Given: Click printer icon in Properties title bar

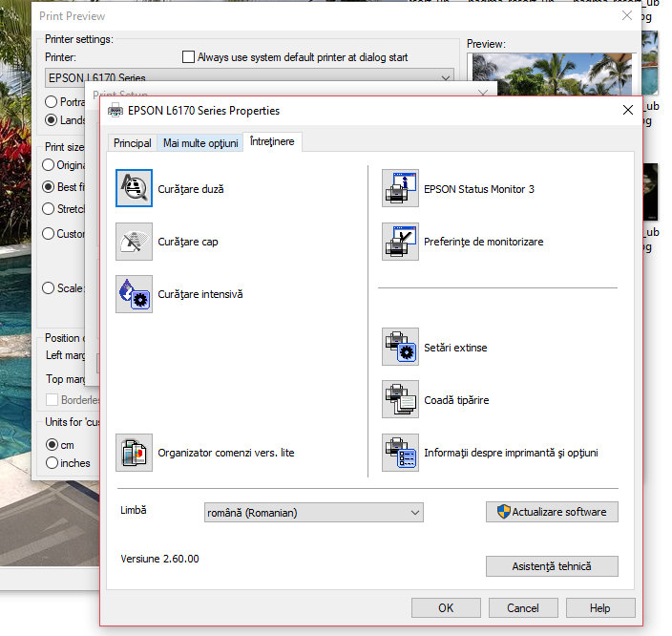Looking at the screenshot, I should click(x=115, y=110).
